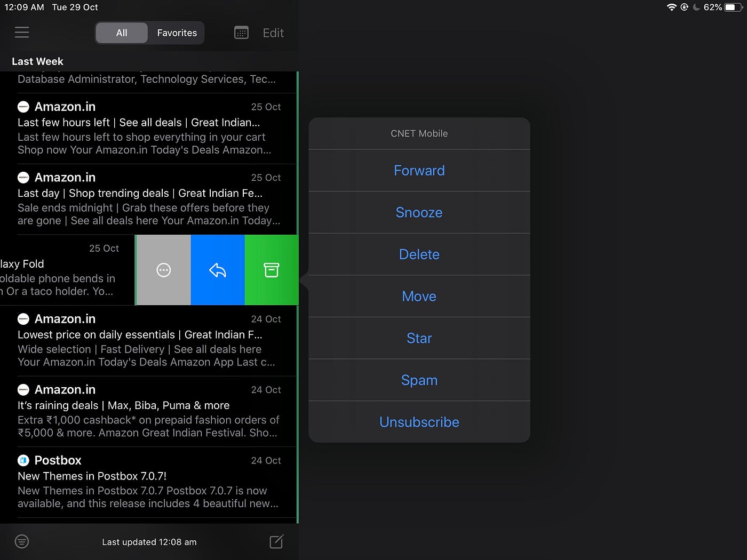Tap the Postbox sender avatar

coord(23,460)
